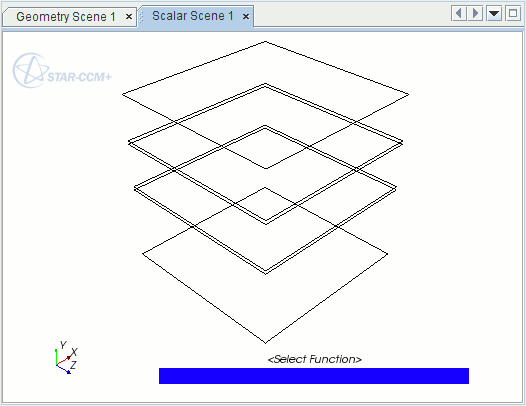Click the coordinate axes triad
Image resolution: width=526 pixels, height=406 pixels.
(66, 358)
